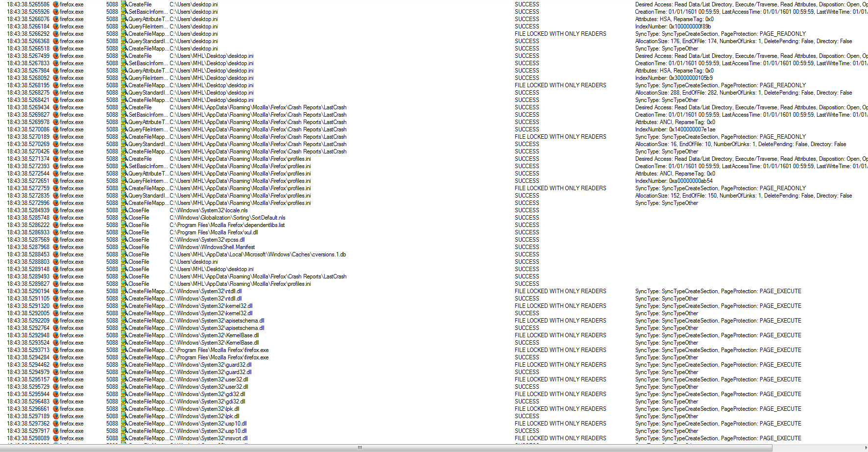Screen dimensions: 868x452
Task: Click the Firefox icon in row 18:43:38.5271374
Action: coord(56,159)
